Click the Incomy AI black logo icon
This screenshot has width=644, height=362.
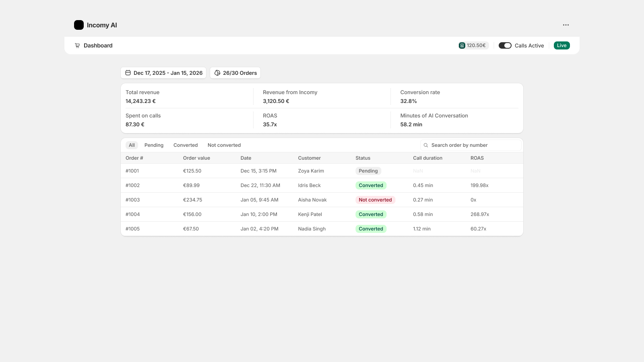point(79,25)
